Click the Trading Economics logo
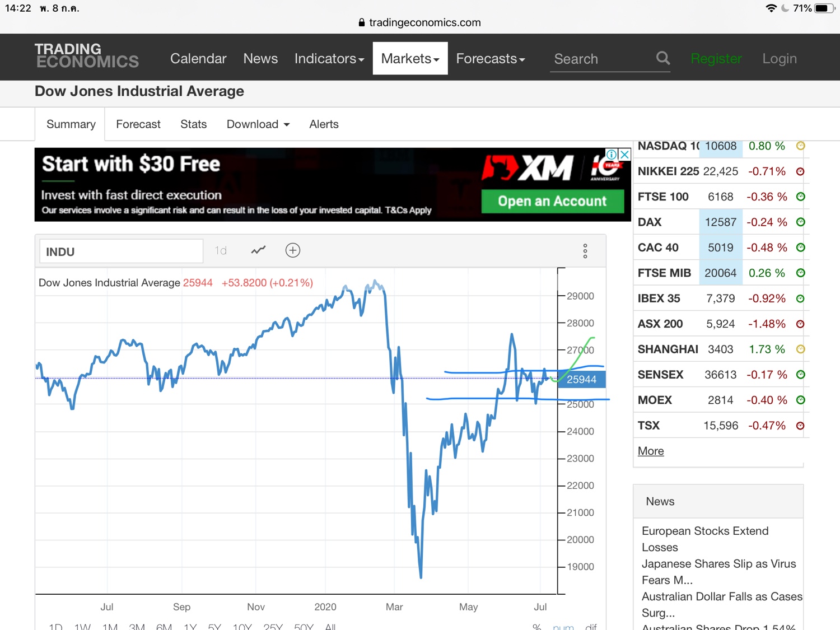The height and width of the screenshot is (630, 840). (x=87, y=56)
